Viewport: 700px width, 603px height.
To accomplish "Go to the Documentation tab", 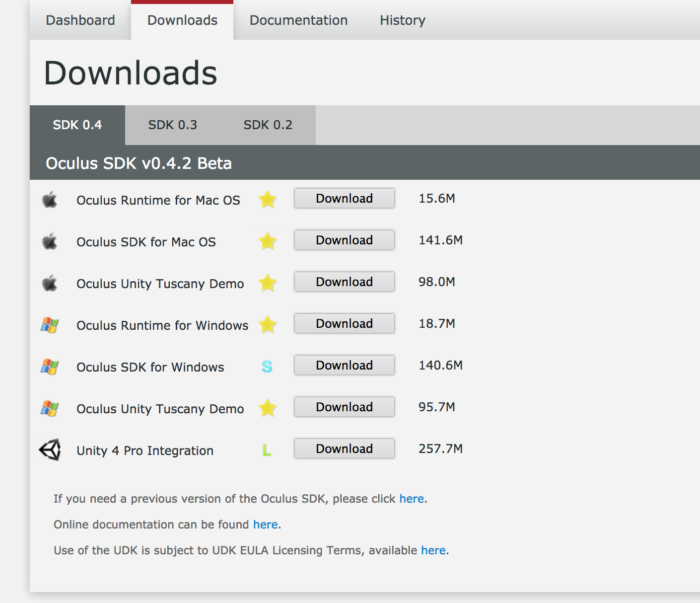I will (298, 20).
